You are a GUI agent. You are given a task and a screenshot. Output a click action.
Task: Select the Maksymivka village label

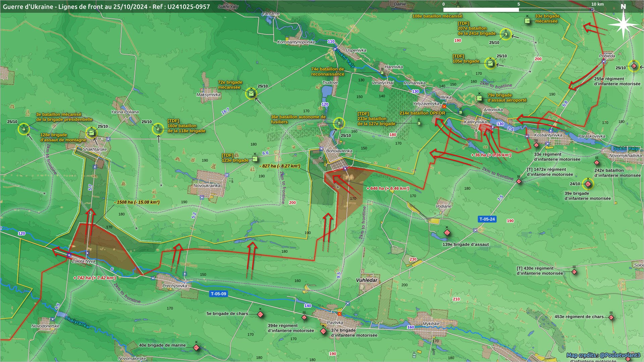[x=209, y=95]
